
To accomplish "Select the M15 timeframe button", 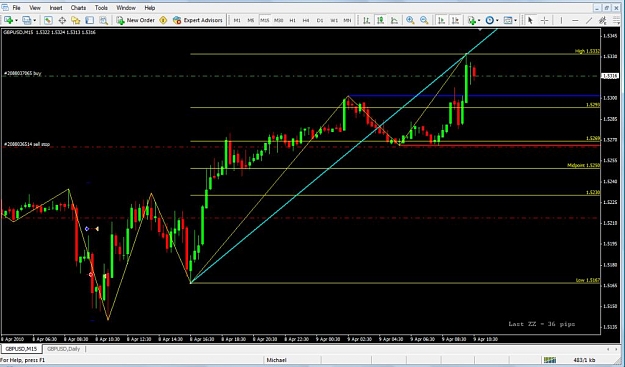I will [x=265, y=20].
